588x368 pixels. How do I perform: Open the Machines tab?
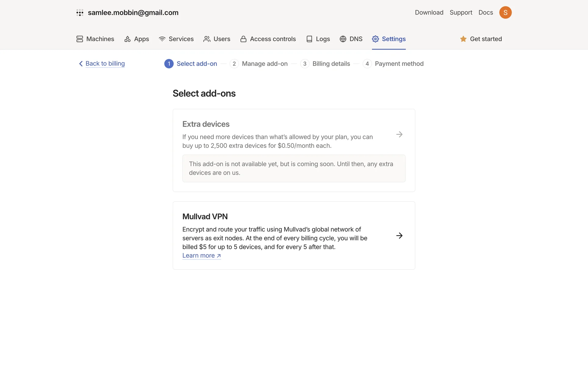pos(95,39)
